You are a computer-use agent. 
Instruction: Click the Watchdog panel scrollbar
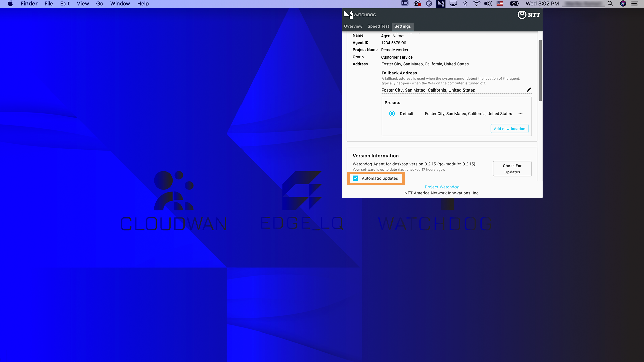point(540,70)
